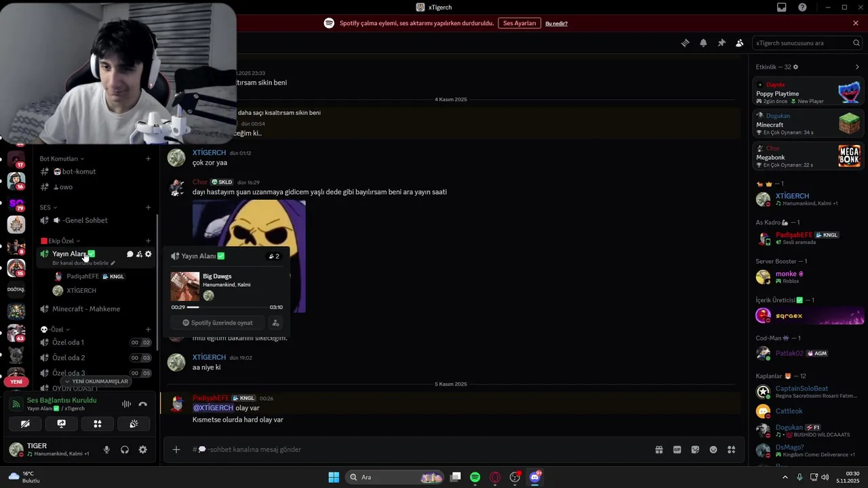868x488 pixels.
Task: Join Minecraft - Mahkeme voice channel
Action: coord(96,309)
